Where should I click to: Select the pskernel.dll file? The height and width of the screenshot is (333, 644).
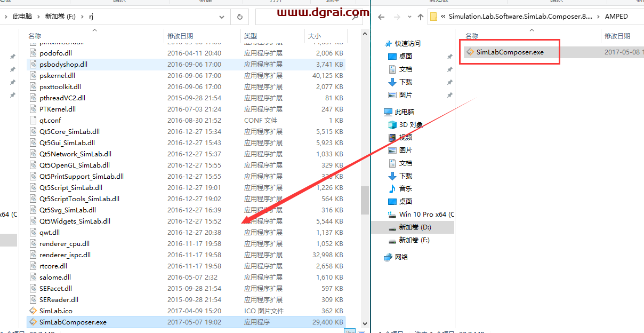[x=186, y=75]
